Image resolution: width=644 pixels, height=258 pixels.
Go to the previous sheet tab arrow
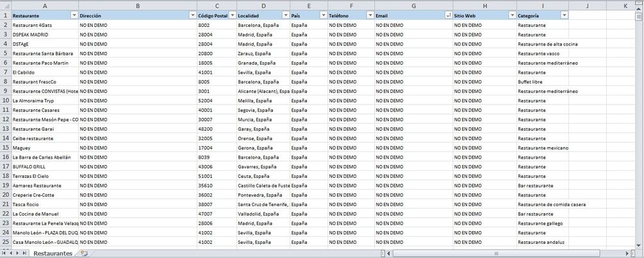(11, 254)
